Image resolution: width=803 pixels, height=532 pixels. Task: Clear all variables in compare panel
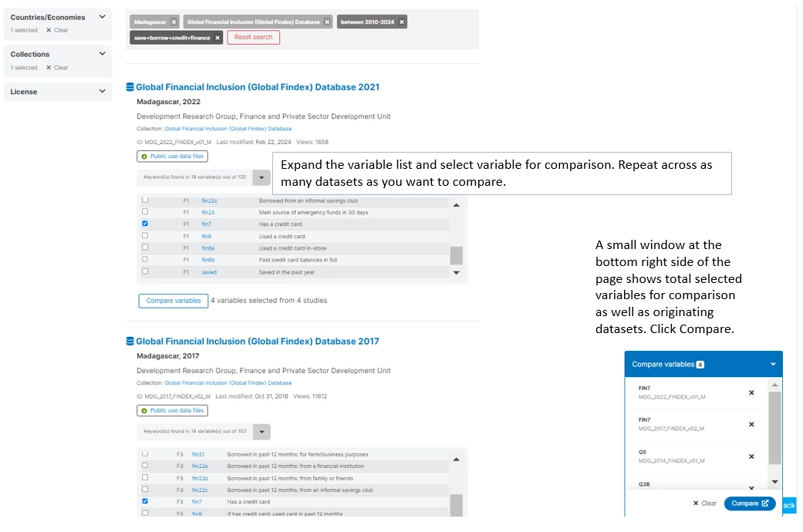[x=705, y=503]
